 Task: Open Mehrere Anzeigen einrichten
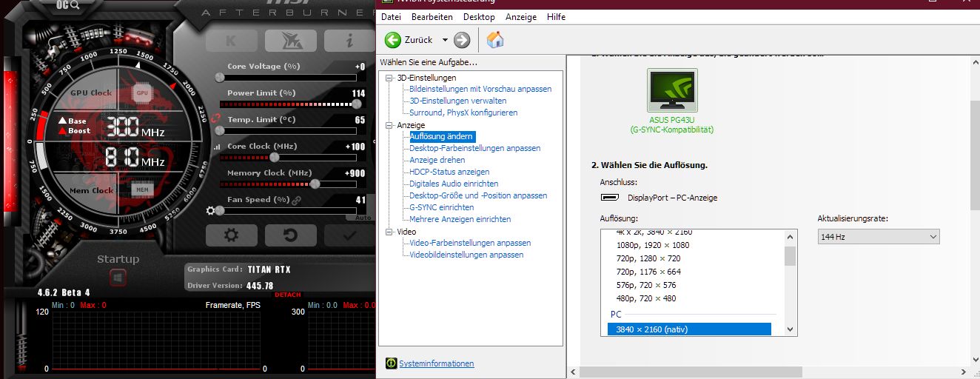(460, 219)
